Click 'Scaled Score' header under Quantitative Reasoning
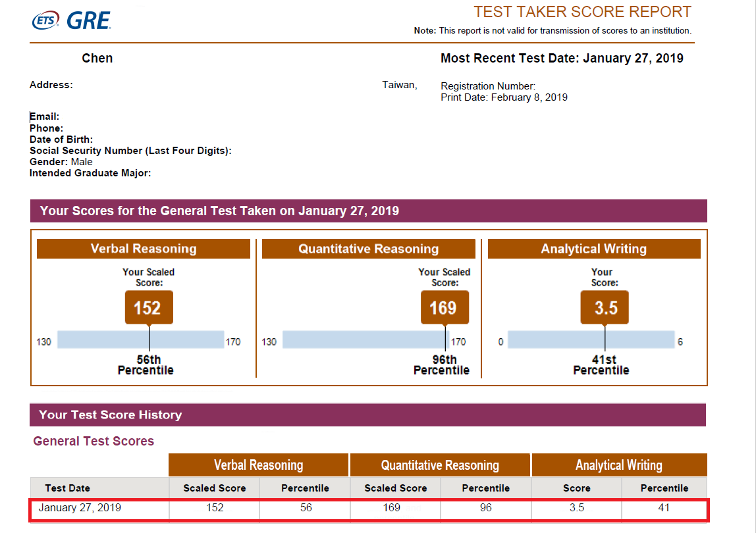This screenshot has width=756, height=533. [x=396, y=488]
